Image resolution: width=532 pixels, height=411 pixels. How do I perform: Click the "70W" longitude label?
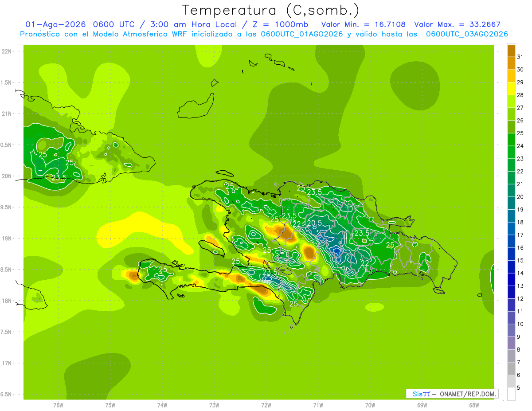370,405
